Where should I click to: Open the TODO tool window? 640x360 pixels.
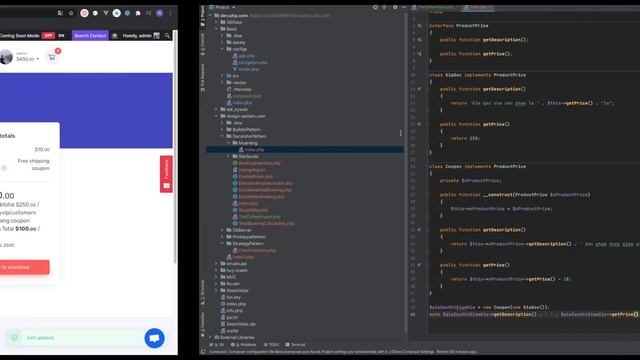[x=272, y=344]
